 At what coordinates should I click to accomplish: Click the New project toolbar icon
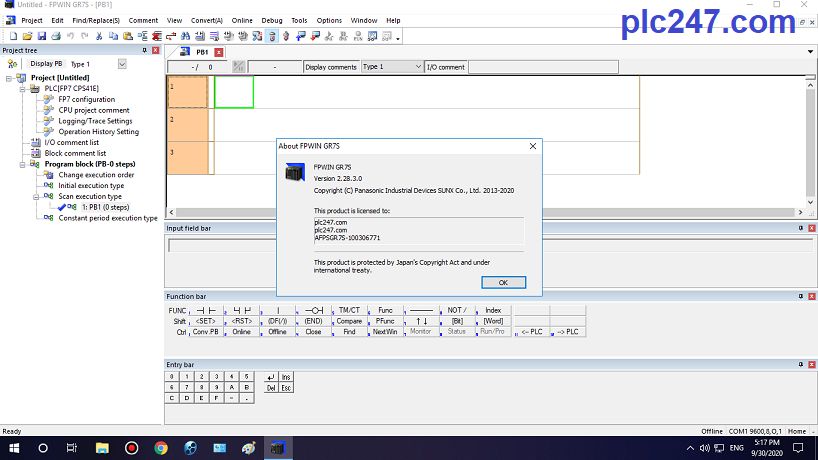click(x=14, y=36)
